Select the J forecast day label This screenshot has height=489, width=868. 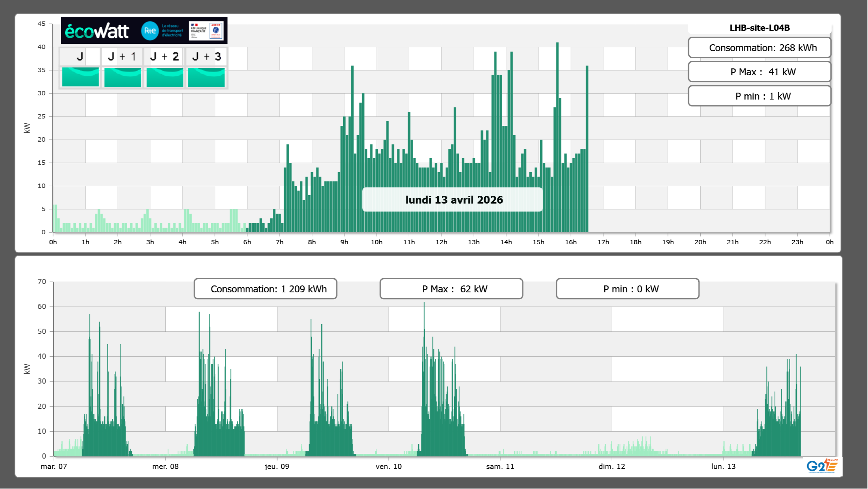point(80,56)
